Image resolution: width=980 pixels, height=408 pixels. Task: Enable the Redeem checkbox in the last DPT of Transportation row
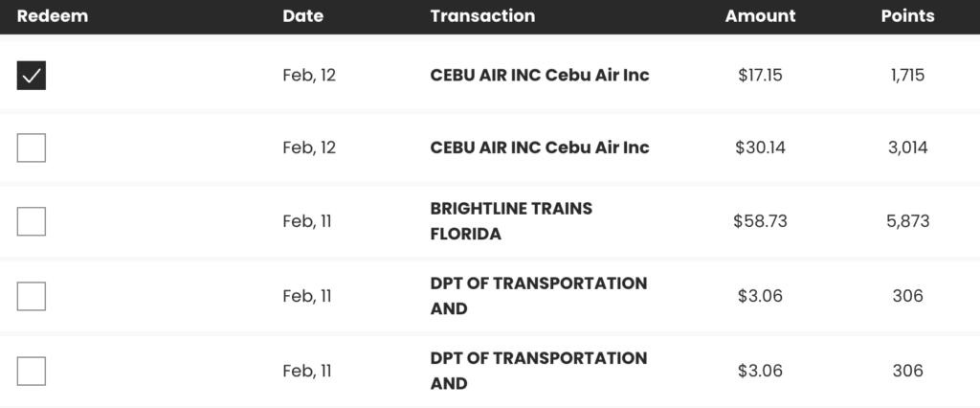[x=32, y=371]
